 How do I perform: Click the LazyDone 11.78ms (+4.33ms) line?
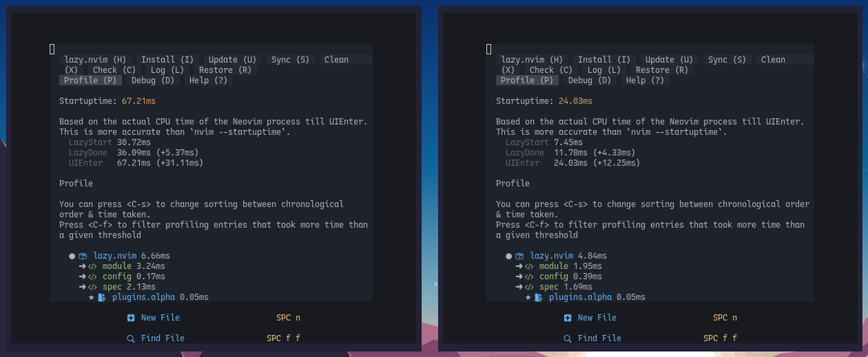570,152
